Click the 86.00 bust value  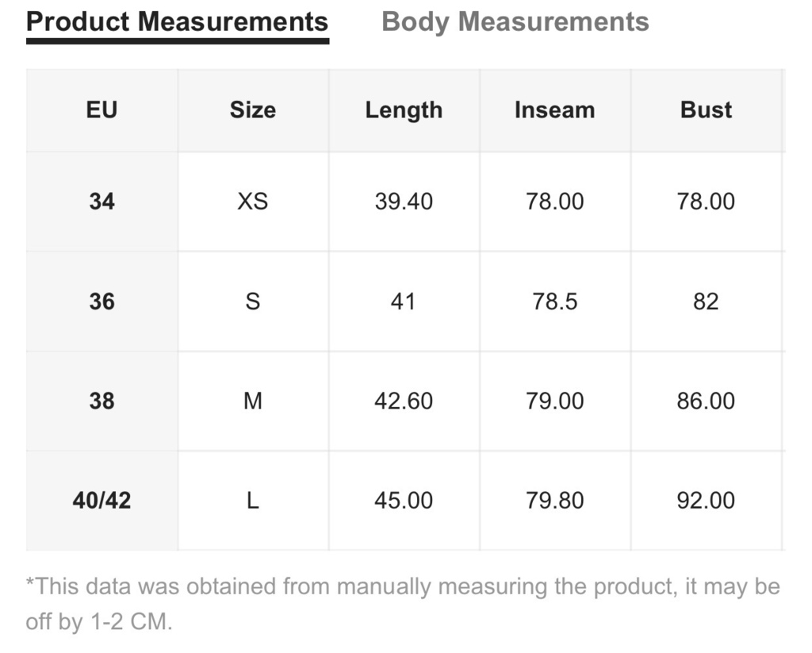[x=706, y=401]
